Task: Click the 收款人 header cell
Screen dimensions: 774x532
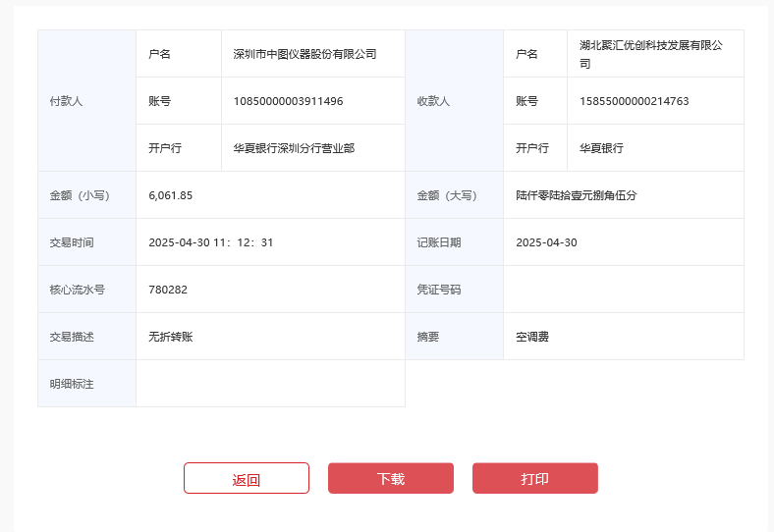Action: [454, 101]
